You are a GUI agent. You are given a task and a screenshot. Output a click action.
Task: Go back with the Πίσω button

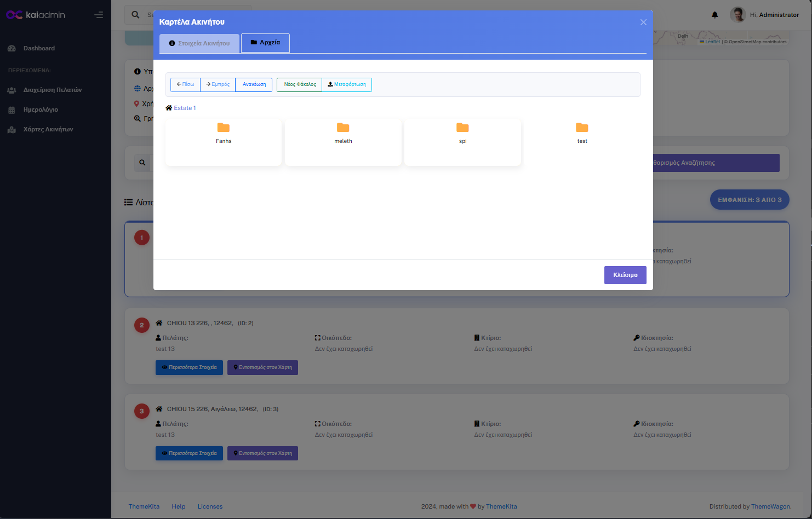pyautogui.click(x=185, y=84)
